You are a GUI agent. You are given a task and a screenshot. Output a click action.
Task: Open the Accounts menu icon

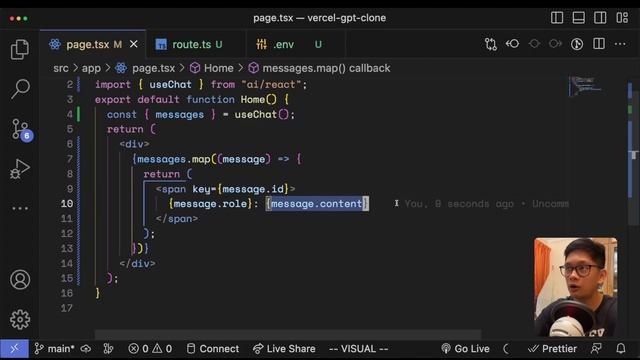[x=20, y=280]
